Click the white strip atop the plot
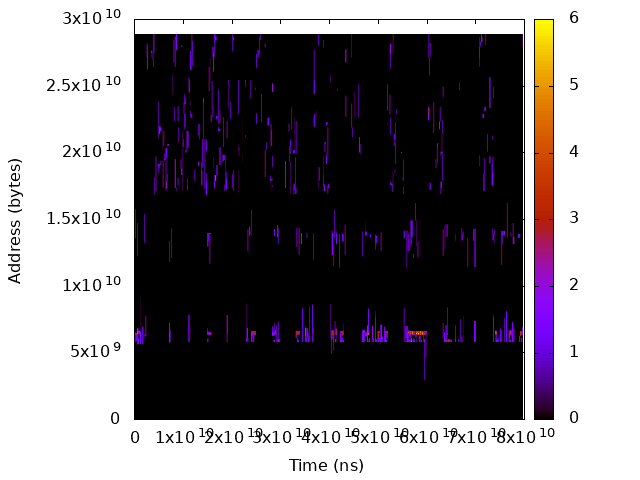 pyautogui.click(x=329, y=26)
